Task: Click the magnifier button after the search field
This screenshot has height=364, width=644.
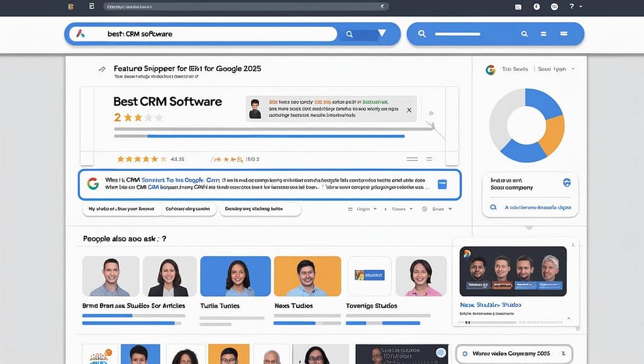Action: (x=350, y=34)
